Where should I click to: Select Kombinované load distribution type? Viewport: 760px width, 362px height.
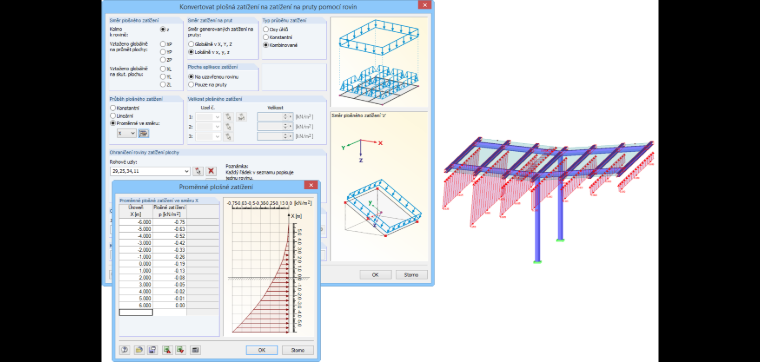pyautogui.click(x=266, y=45)
